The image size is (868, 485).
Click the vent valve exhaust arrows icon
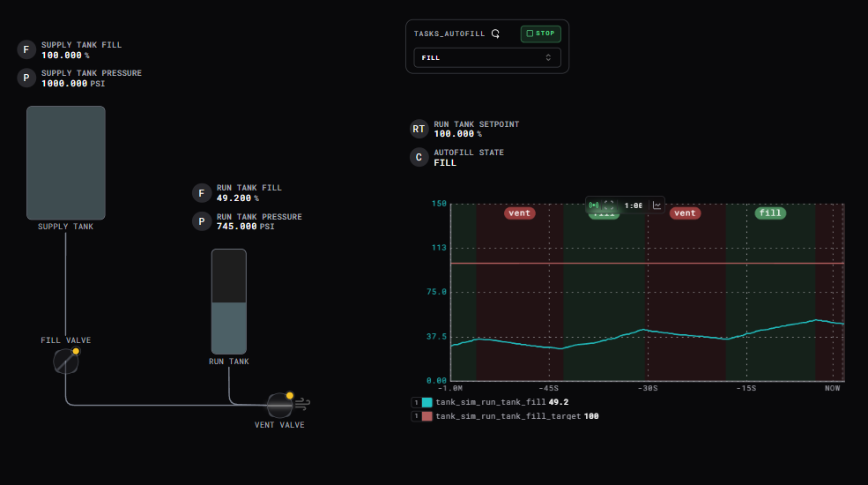coord(303,404)
